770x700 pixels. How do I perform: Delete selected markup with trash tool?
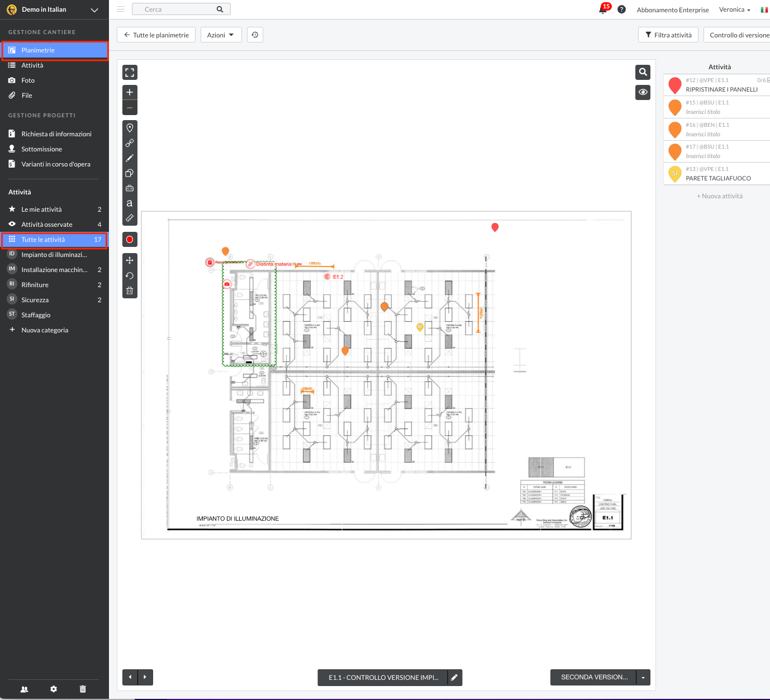pos(130,291)
